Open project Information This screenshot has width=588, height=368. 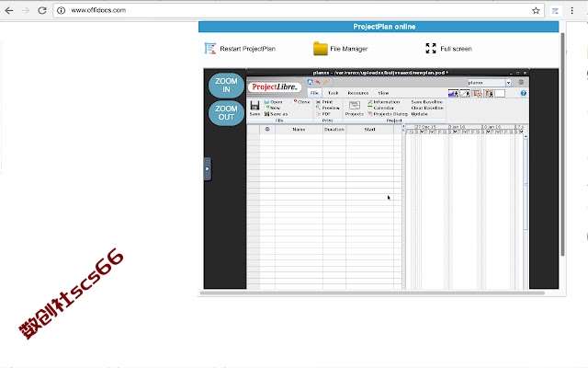pyautogui.click(x=384, y=102)
